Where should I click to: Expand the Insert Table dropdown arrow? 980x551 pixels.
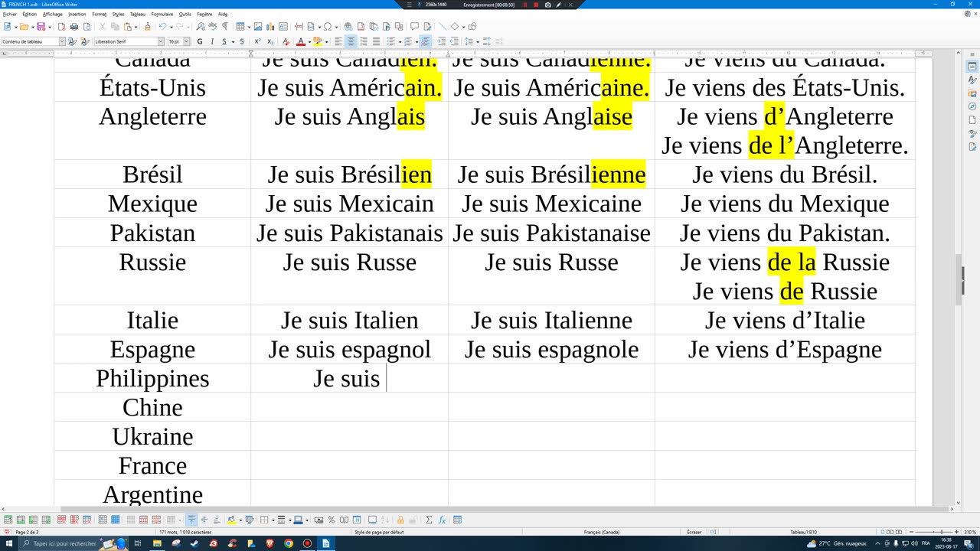(249, 27)
